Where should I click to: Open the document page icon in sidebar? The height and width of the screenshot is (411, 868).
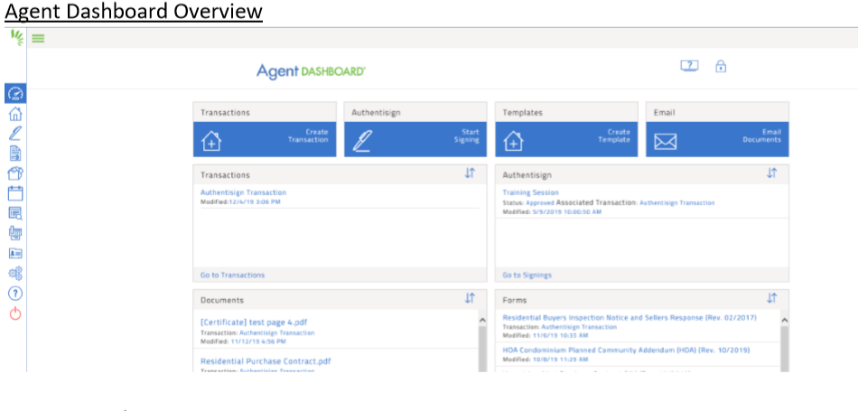15,154
